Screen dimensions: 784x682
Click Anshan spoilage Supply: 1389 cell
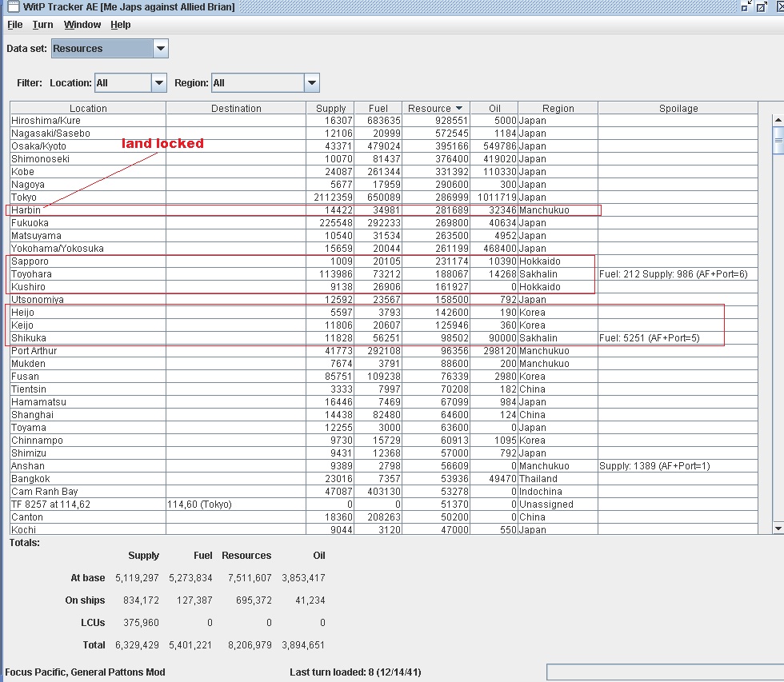[x=678, y=466]
